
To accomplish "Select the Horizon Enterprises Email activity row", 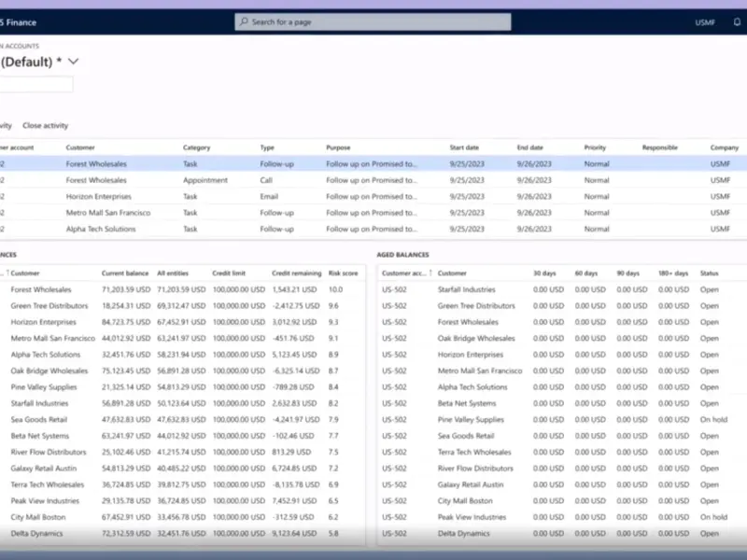I will (x=98, y=197).
